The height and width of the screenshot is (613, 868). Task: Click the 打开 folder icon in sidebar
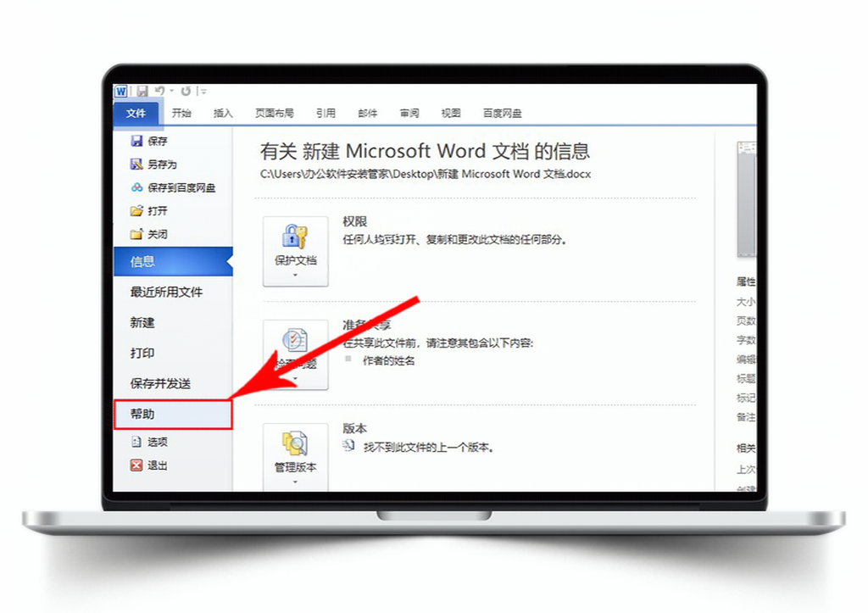point(136,210)
